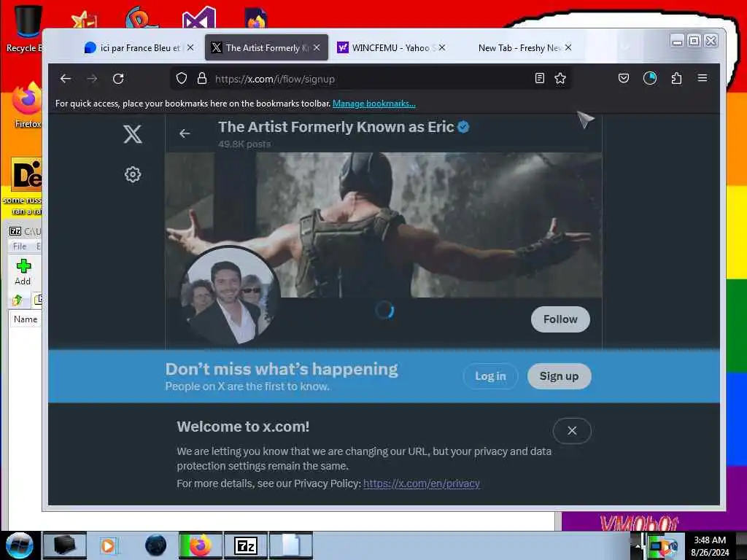Open the File menu in 7-Zip window

pyautogui.click(x=20, y=246)
